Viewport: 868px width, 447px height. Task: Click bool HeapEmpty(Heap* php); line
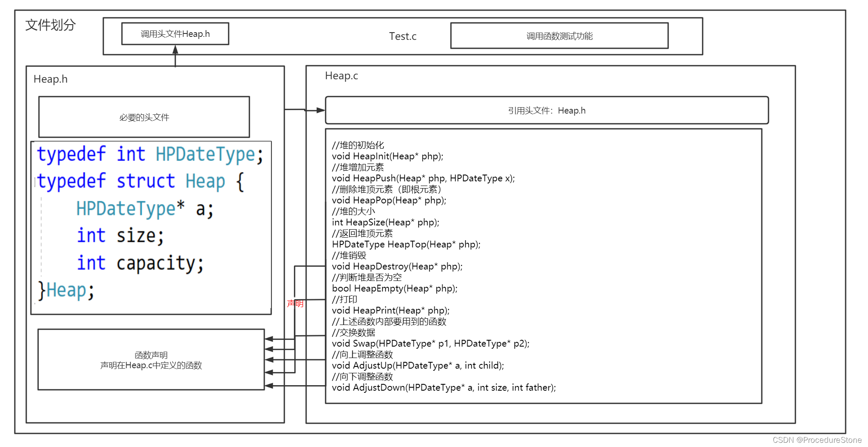tap(395, 289)
